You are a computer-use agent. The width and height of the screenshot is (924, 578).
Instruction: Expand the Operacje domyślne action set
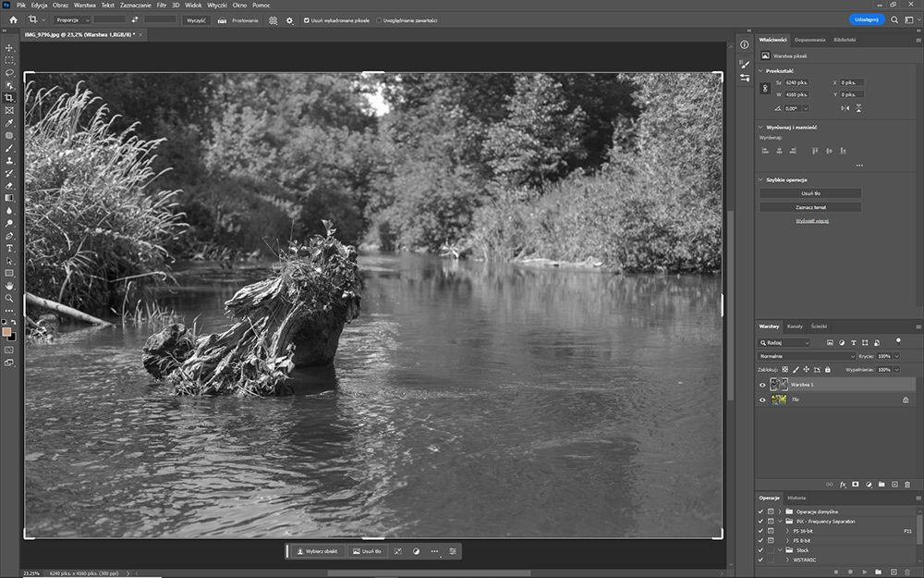(x=780, y=511)
